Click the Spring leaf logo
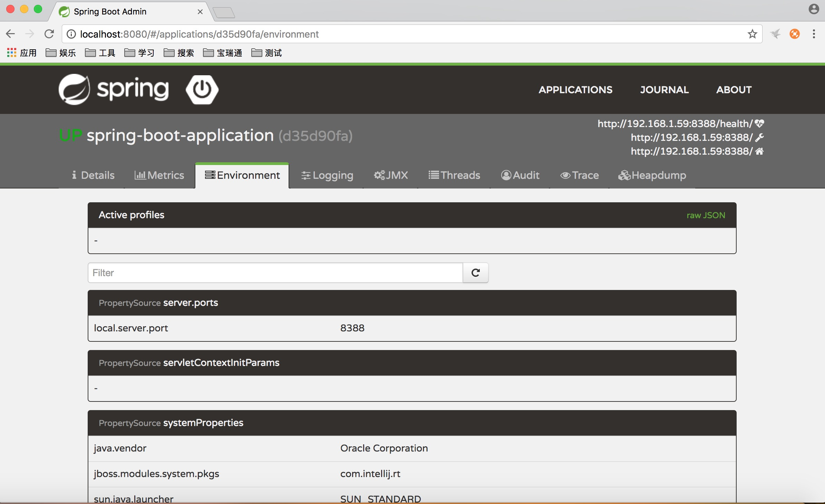 (x=74, y=89)
